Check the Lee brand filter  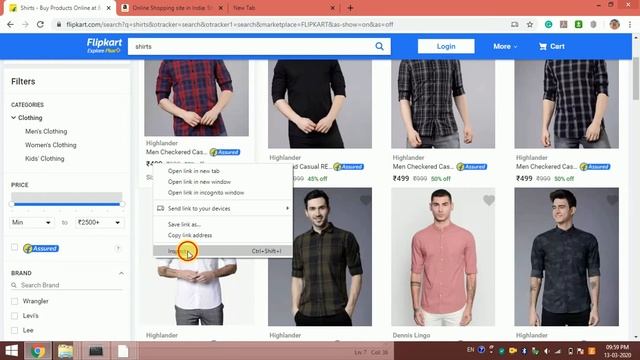(x=15, y=330)
